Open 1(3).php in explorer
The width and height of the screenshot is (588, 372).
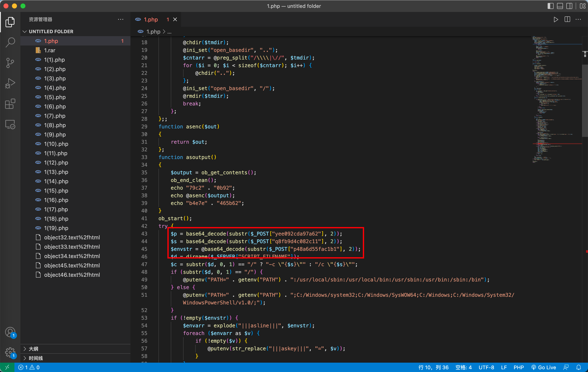[75, 78]
